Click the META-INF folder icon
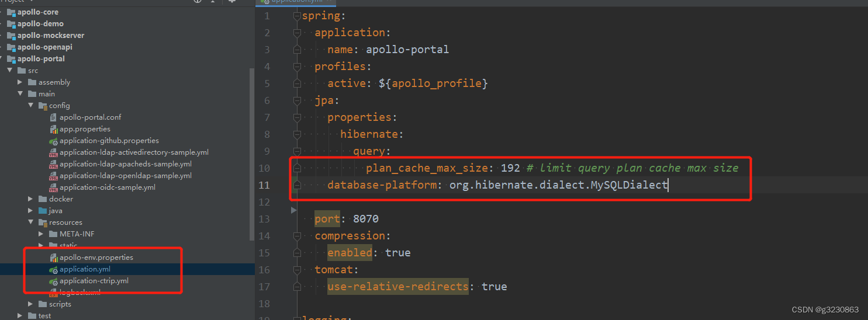 click(53, 234)
